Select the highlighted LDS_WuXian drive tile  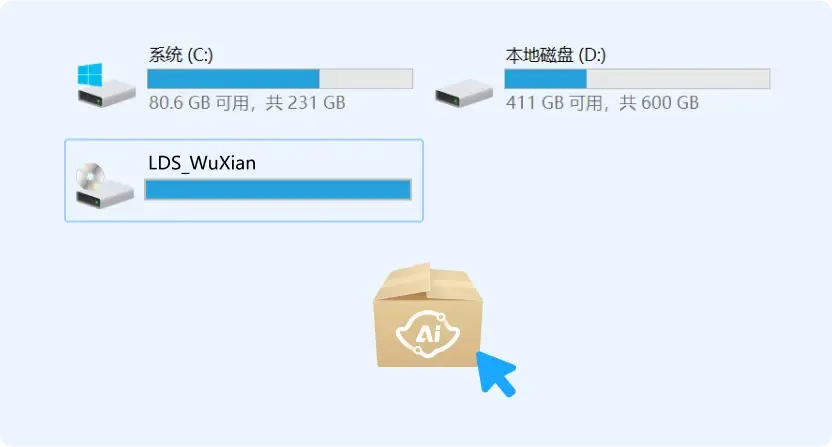pyautogui.click(x=244, y=180)
